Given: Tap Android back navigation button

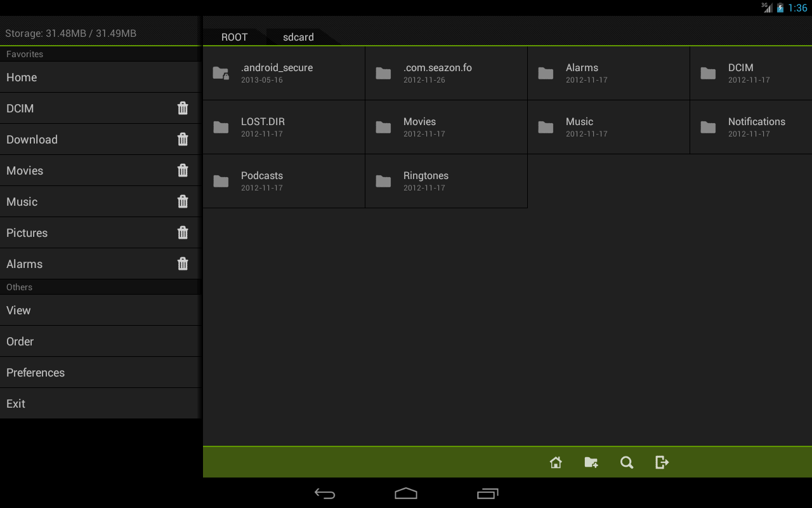Looking at the screenshot, I should 325,493.
